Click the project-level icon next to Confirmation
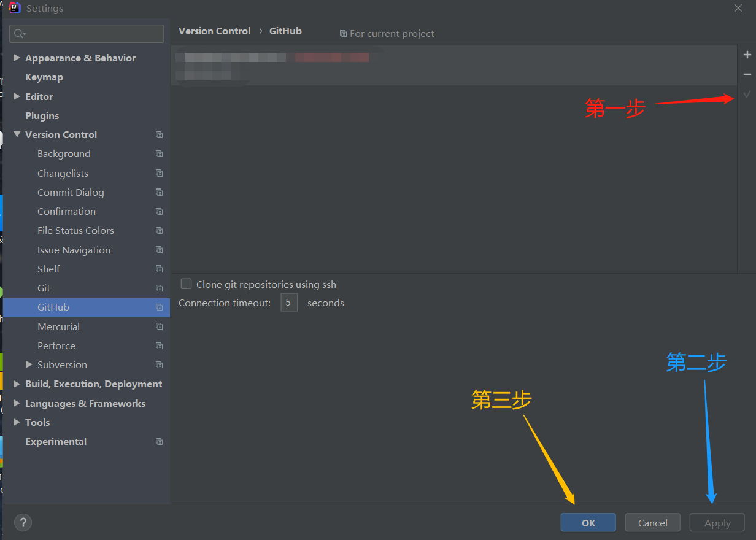Viewport: 756px width, 540px height. point(160,212)
